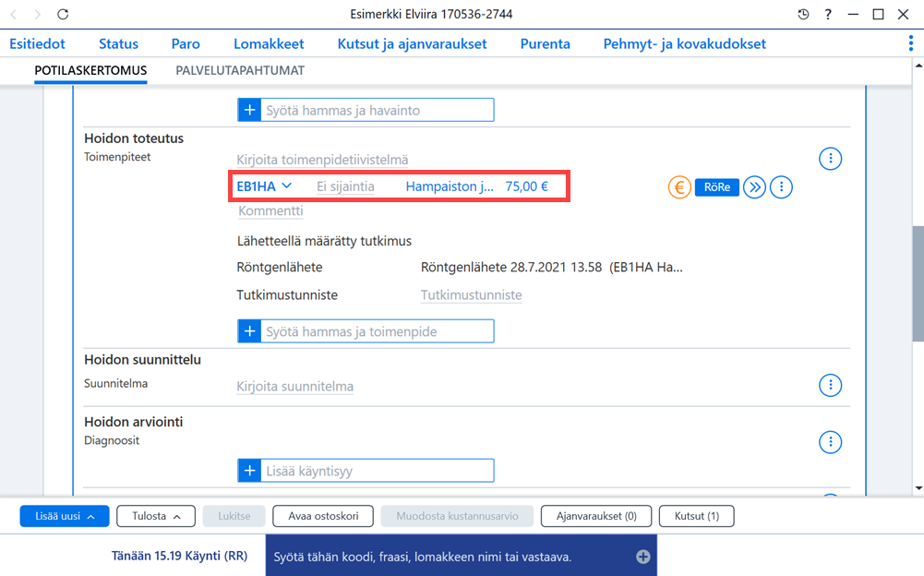Click the plus icon in the bottom command bar
This screenshot has width=924, height=576.
pos(642,557)
